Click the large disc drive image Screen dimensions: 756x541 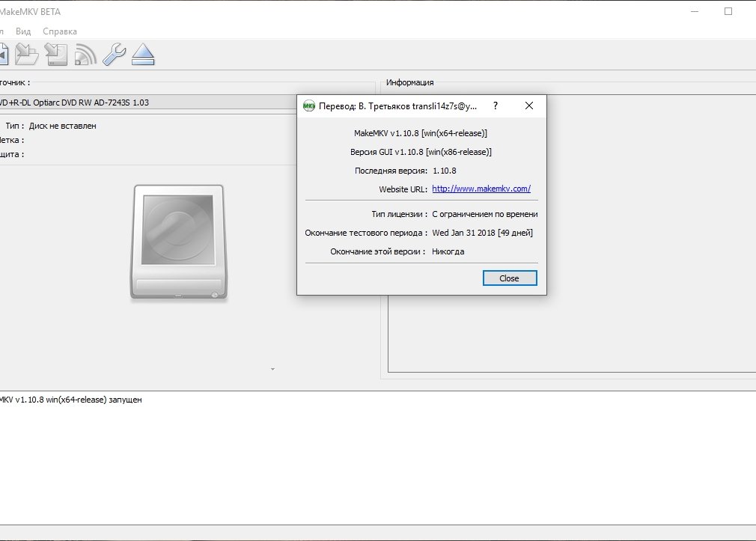click(178, 242)
